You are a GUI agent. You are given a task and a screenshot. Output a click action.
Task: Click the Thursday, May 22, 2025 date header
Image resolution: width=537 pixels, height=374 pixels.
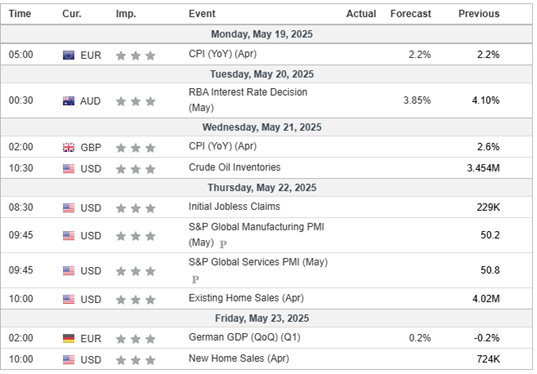(262, 188)
